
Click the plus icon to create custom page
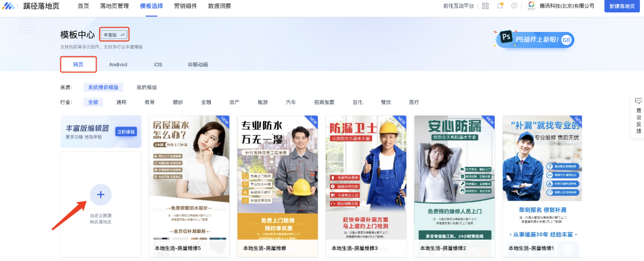click(x=100, y=195)
